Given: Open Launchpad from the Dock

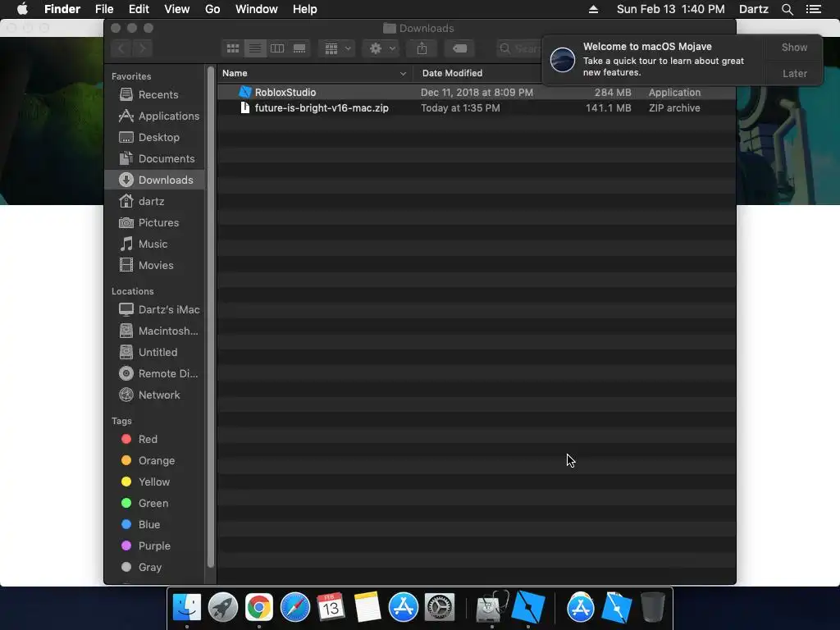Looking at the screenshot, I should [223, 608].
